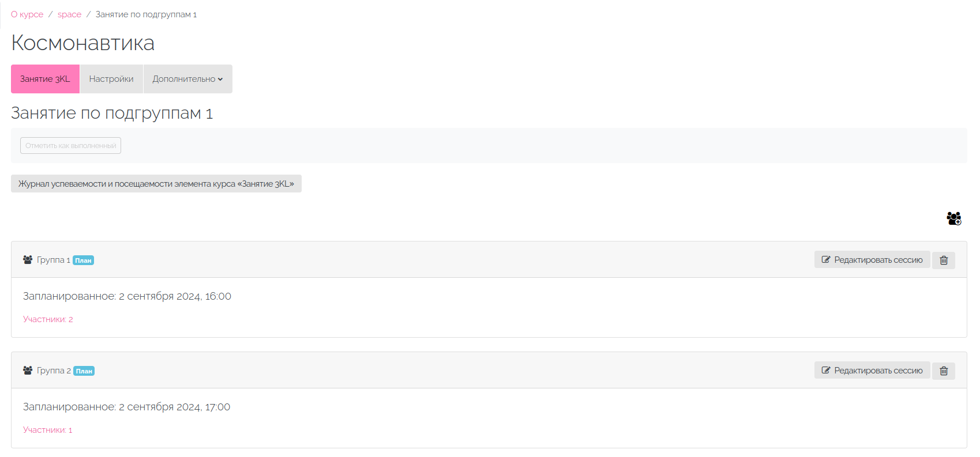Delete the Группа 1 session via trash icon
The height and width of the screenshot is (457, 980).
[x=944, y=260]
